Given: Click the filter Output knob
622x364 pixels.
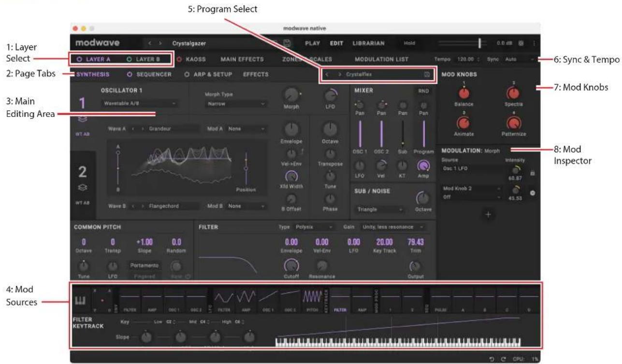Looking at the screenshot, I should 416,265.
